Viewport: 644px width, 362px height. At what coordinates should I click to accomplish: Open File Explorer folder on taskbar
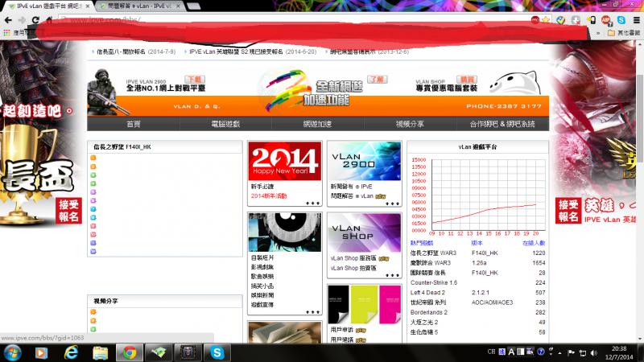click(x=100, y=352)
